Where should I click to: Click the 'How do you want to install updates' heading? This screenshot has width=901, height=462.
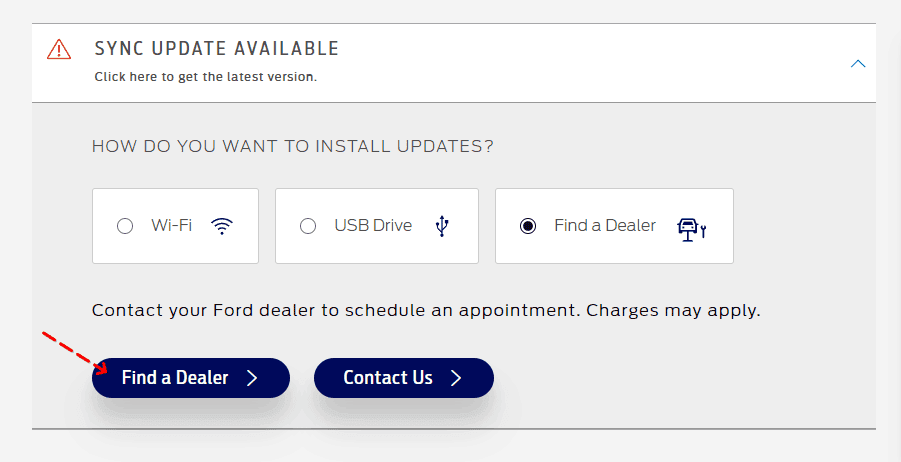(292, 146)
